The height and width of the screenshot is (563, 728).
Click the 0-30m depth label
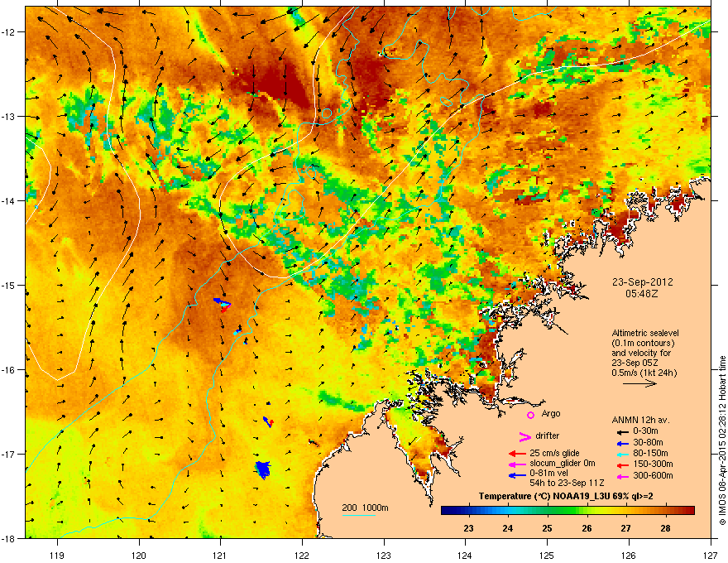647,431
